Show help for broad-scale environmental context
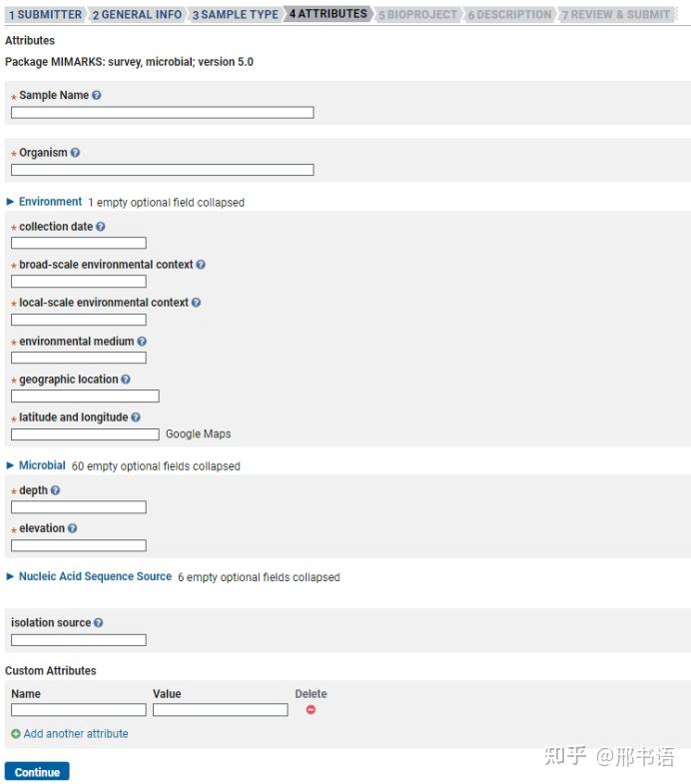Viewport: 691px width, 784px height. [x=201, y=265]
